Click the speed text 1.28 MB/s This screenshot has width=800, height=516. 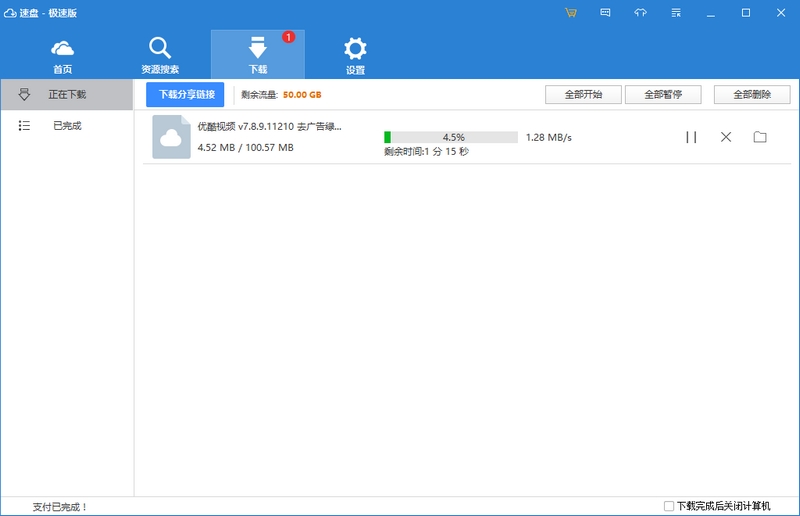[548, 137]
